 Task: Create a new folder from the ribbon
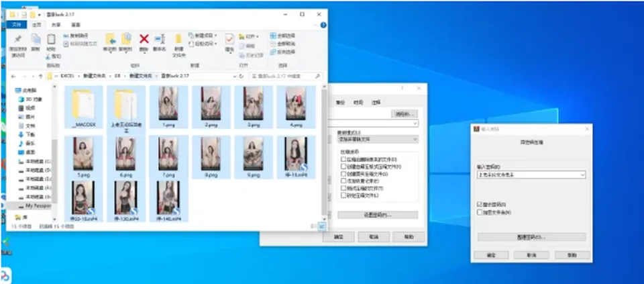click(178, 45)
